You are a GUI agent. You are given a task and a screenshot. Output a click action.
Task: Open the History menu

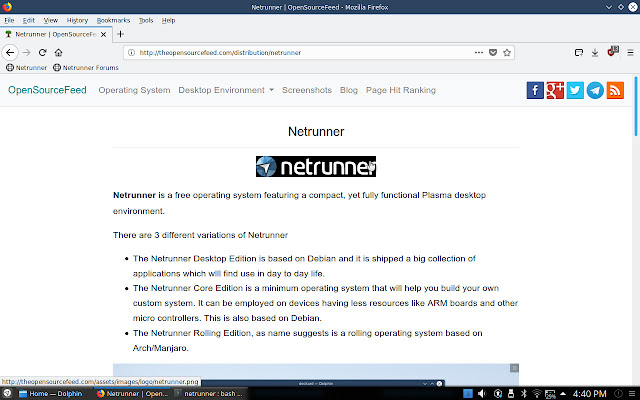tap(77, 20)
